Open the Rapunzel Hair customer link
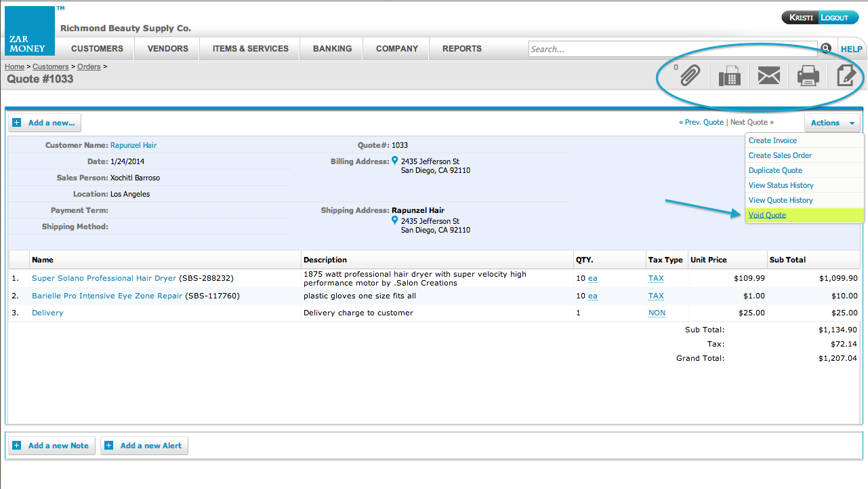The image size is (868, 489). (133, 145)
